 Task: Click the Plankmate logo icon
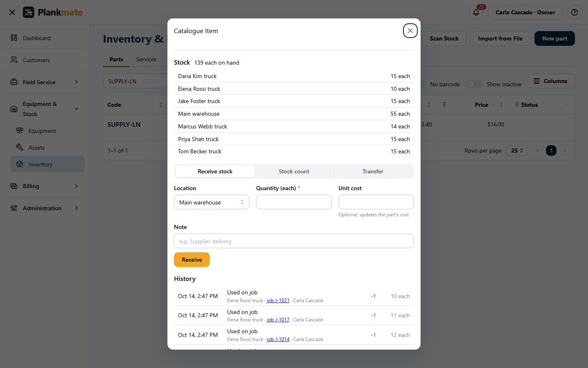coord(29,12)
